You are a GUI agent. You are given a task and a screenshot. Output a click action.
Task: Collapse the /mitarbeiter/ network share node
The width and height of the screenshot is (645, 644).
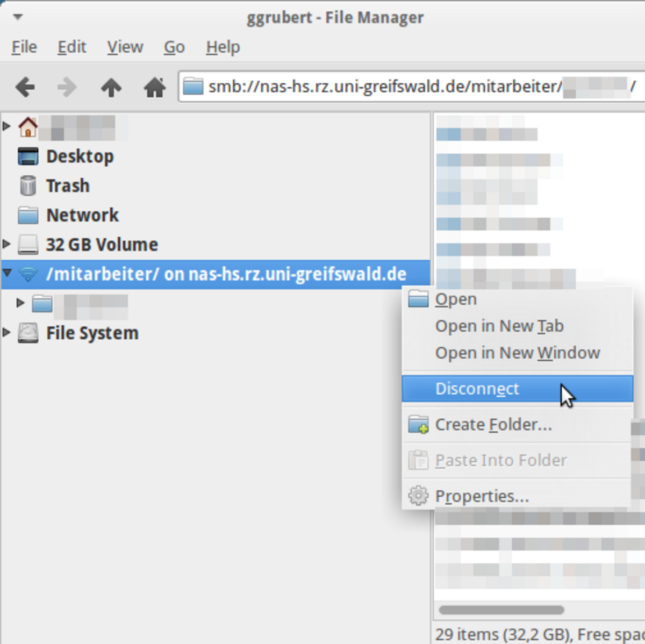7,273
